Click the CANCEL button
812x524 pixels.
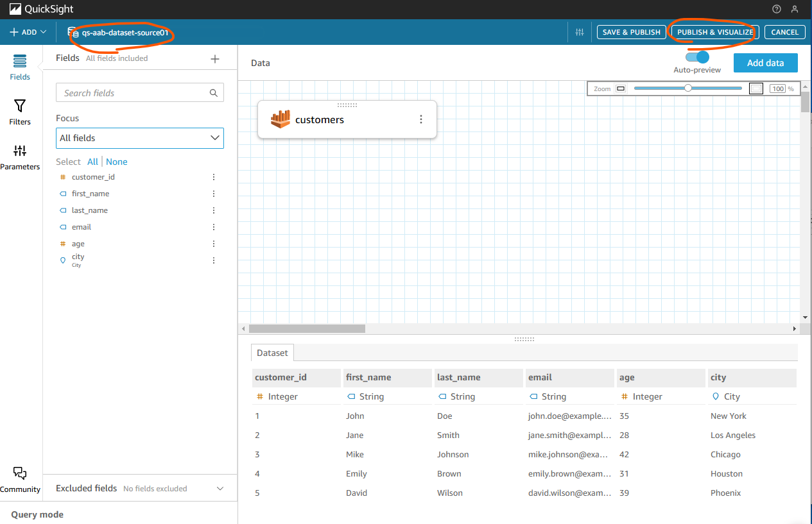[x=784, y=32]
